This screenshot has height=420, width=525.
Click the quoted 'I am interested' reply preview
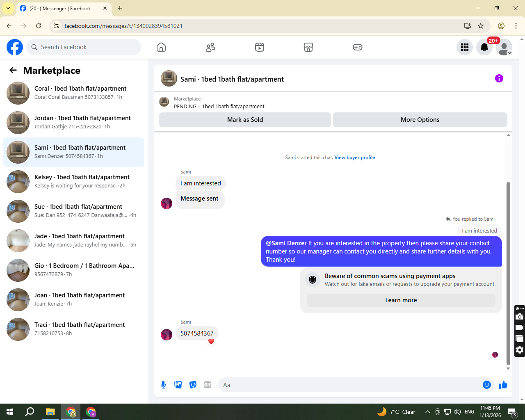[x=479, y=231]
